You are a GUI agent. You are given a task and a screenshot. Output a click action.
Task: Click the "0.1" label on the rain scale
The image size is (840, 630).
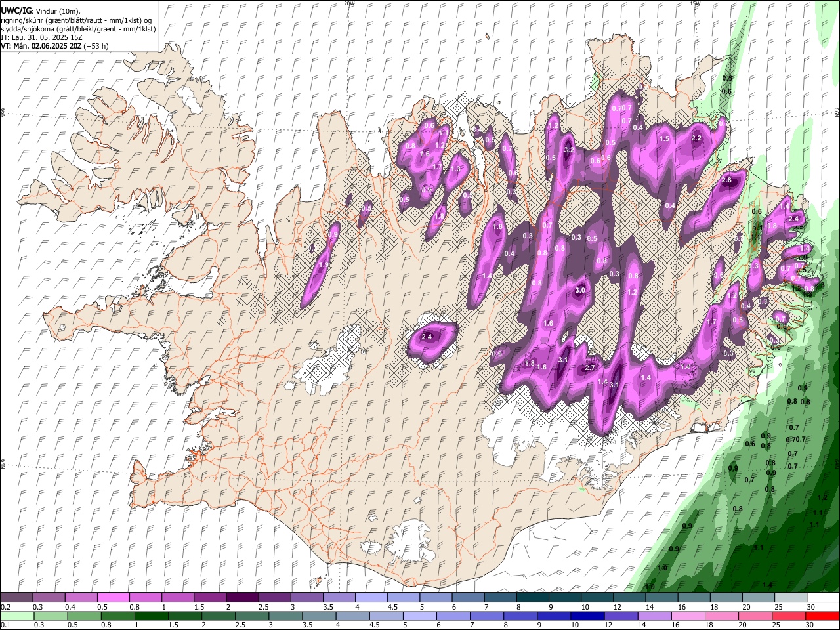point(5,625)
